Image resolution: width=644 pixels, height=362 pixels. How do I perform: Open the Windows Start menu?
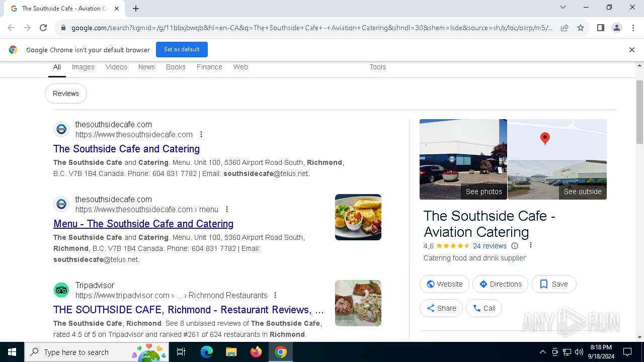[12, 352]
